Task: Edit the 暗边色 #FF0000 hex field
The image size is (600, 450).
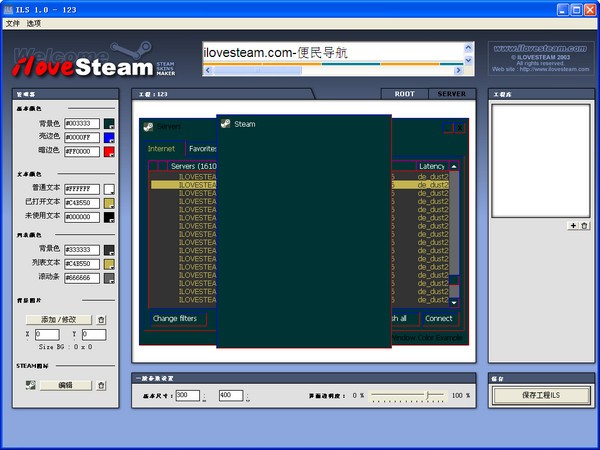Action: 82,152
